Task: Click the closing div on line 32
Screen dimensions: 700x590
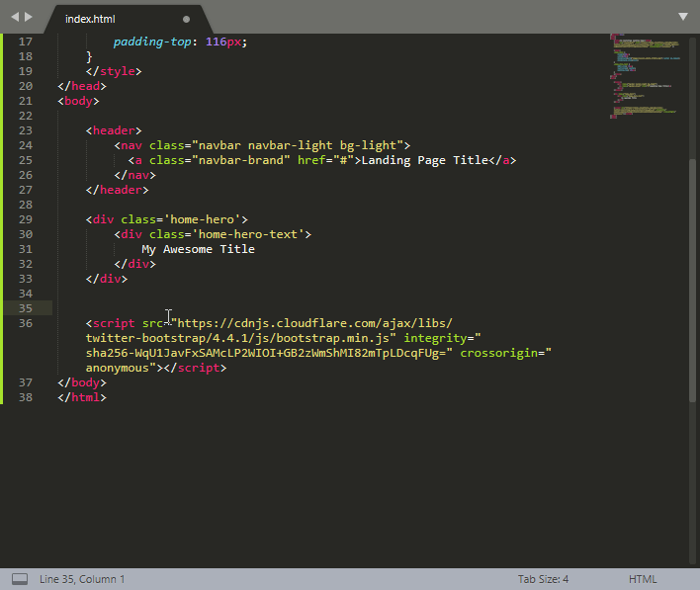Action: (x=134, y=264)
